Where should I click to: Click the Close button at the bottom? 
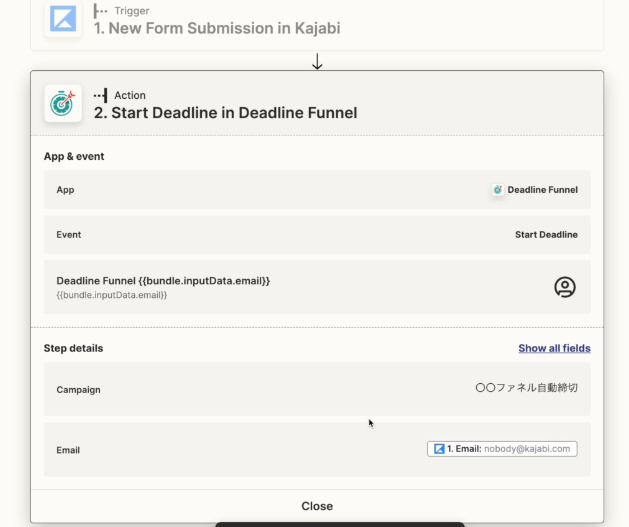pyautogui.click(x=317, y=506)
